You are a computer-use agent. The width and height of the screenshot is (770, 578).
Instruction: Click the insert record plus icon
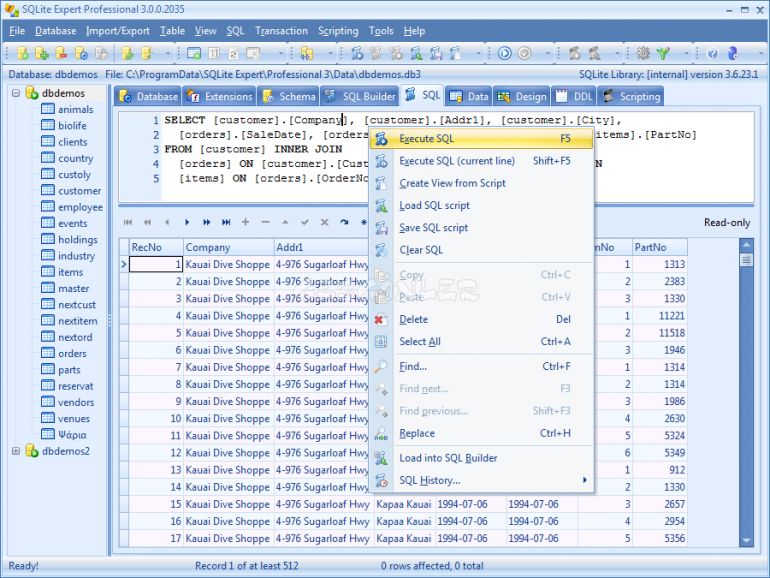246,222
